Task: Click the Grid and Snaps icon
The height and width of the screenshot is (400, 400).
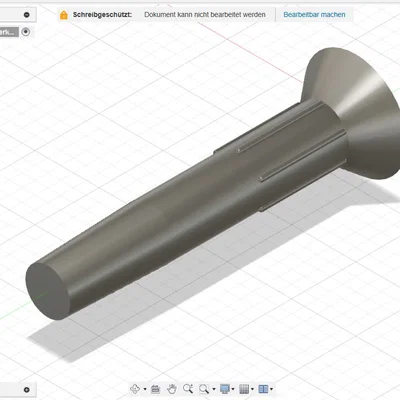Action: [244, 389]
